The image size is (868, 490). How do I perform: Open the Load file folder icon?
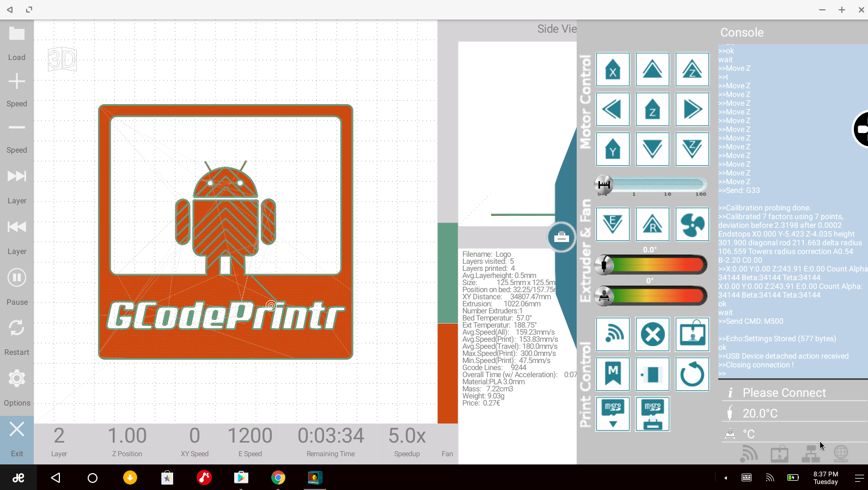16,34
